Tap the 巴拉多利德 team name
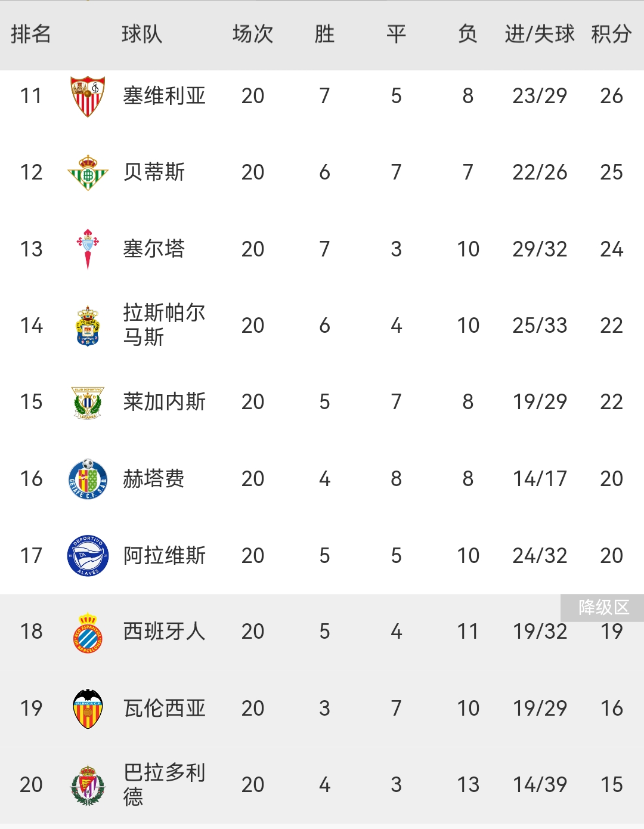 (x=163, y=784)
